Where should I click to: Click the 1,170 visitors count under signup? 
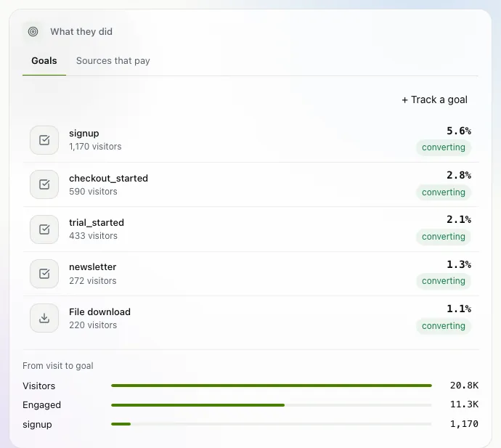[95, 147]
